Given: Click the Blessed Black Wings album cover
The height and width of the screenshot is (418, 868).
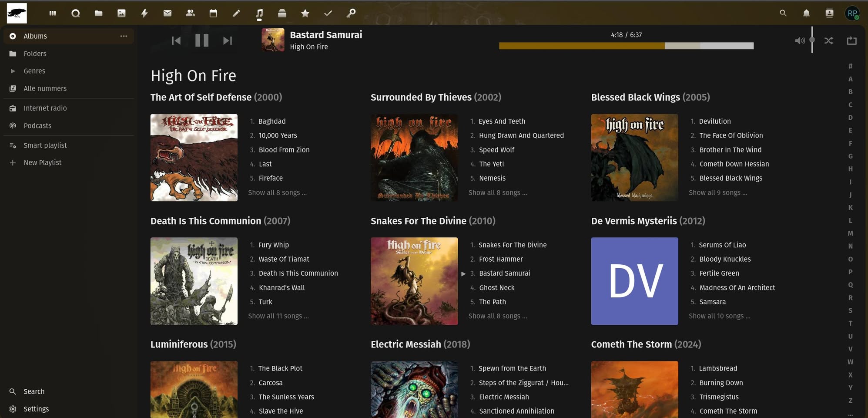Looking at the screenshot, I should tap(634, 158).
